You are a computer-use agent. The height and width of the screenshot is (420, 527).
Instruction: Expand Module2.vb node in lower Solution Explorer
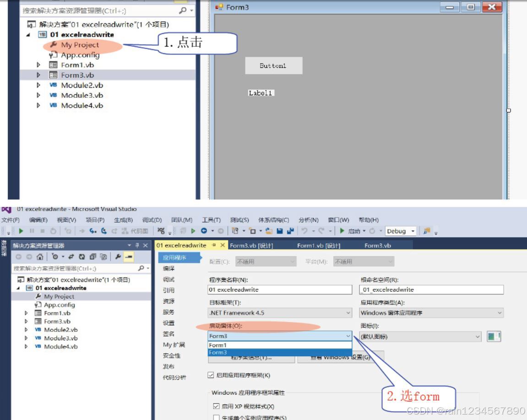[26, 330]
